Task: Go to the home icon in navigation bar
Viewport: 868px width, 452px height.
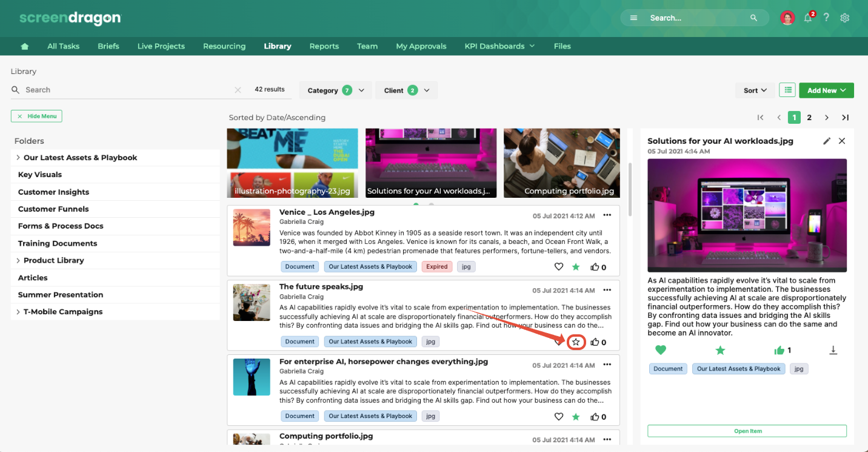Action: pos(25,46)
